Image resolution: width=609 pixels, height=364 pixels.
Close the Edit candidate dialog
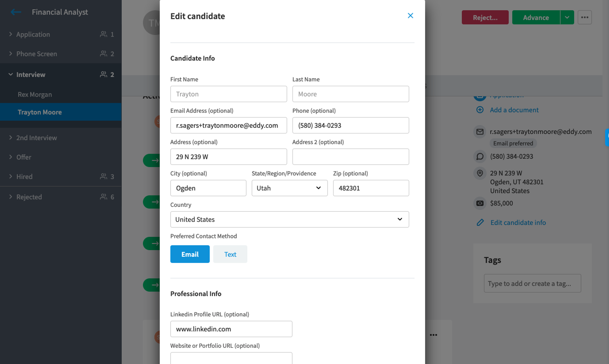(x=410, y=16)
